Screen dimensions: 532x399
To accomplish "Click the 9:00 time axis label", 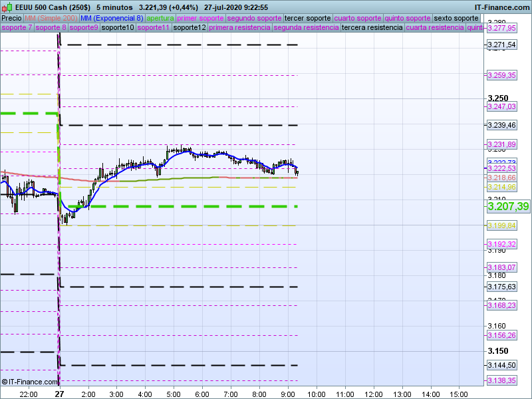I will click(x=288, y=394).
